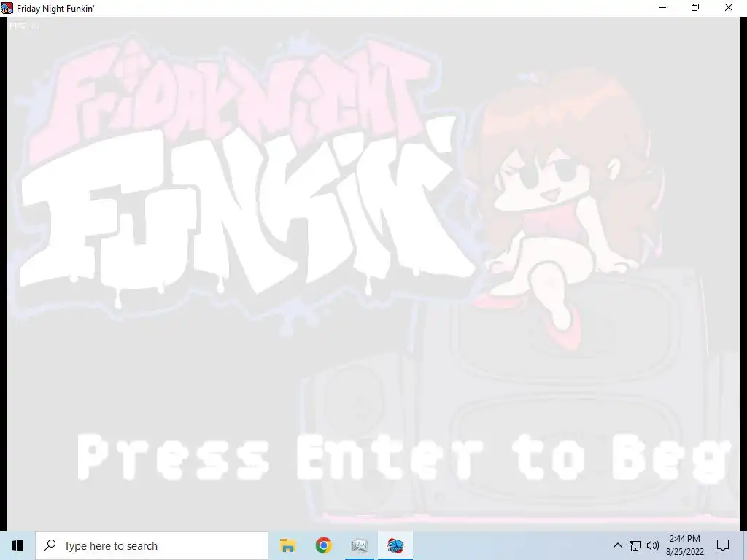
Task: Open the system monitor taskbar app
Action: (359, 545)
